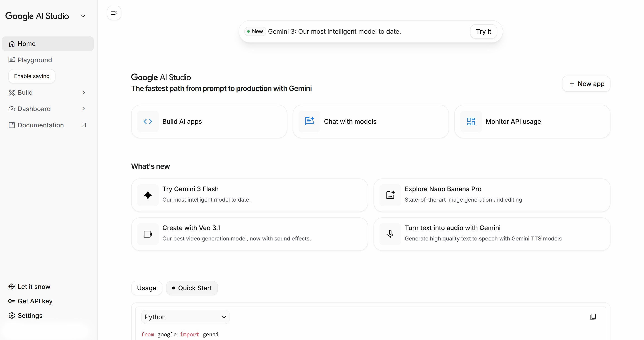Enable saving from the sidebar
Viewport: 644px width, 340px height.
pyautogui.click(x=31, y=76)
